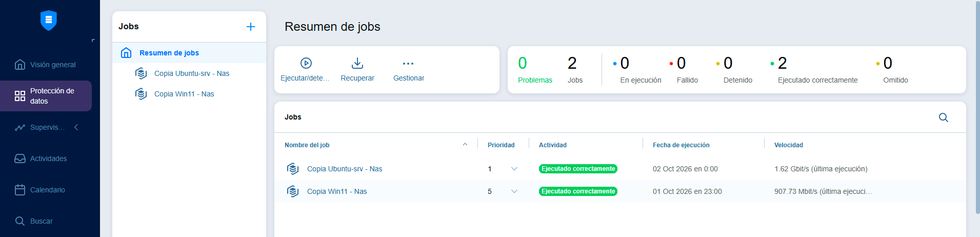Screen dimensions: 980x237
Task: Open Gestionar three-dots icon
Action: click(x=408, y=64)
